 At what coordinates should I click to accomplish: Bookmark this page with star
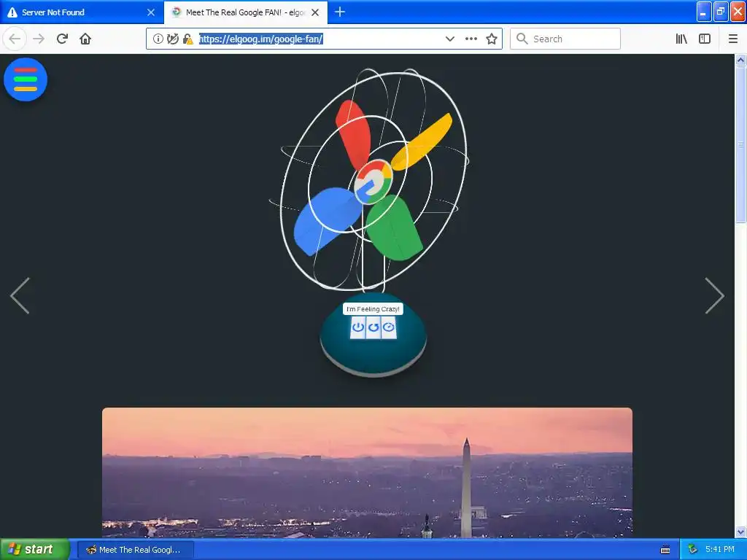492,39
